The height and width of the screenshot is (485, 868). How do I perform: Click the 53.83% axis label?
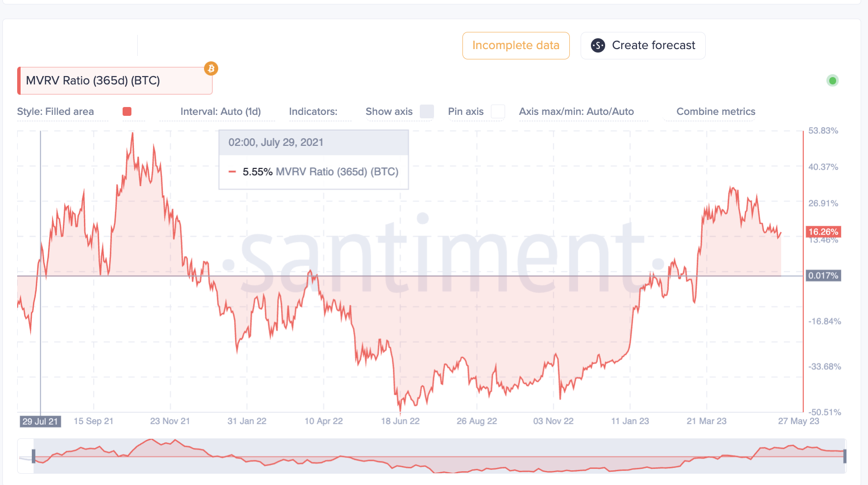coord(823,131)
